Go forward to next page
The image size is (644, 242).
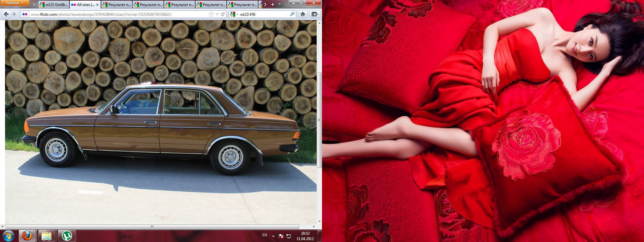14,14
